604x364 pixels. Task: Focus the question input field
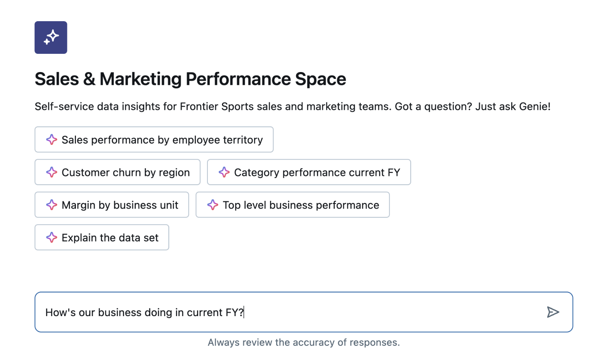pos(382,312)
